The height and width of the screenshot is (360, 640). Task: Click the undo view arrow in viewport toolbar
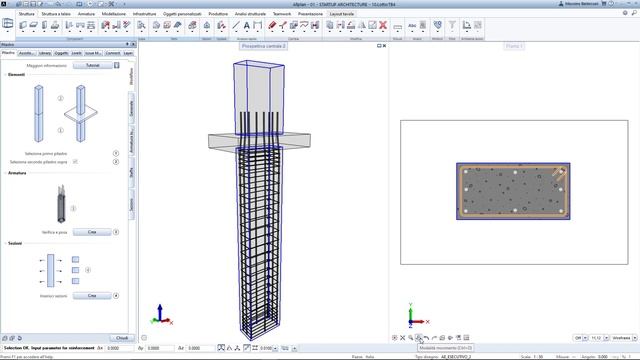coord(427,338)
